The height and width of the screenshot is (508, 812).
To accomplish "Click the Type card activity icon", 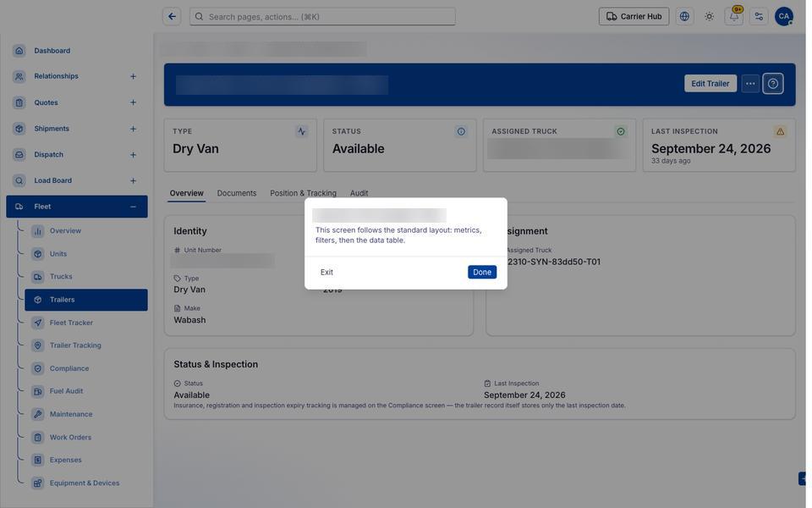I will (x=301, y=132).
